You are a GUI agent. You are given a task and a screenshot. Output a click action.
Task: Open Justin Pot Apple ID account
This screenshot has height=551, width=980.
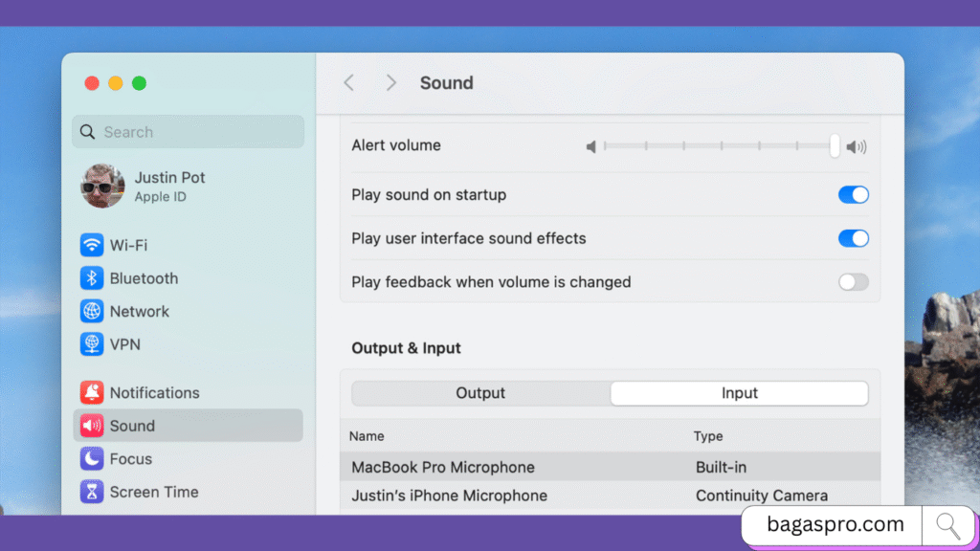coord(169,187)
